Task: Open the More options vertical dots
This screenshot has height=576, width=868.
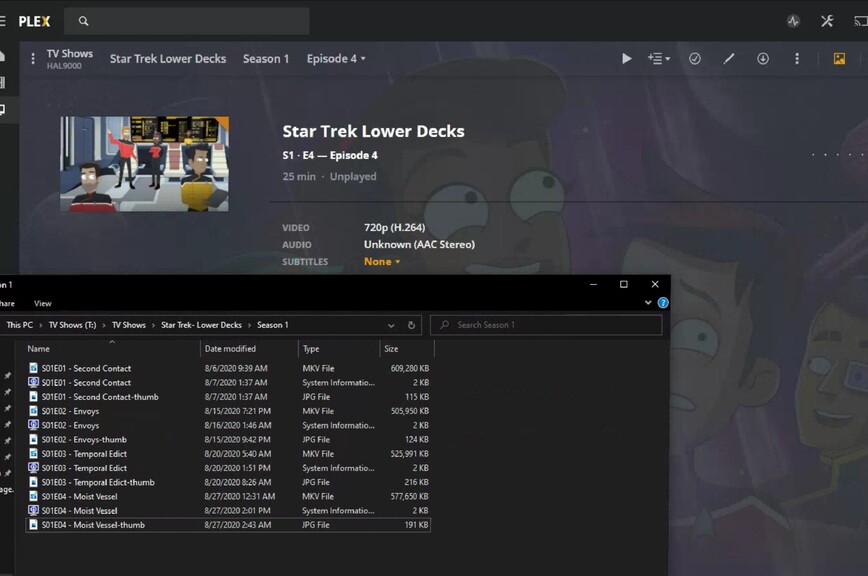Action: click(797, 59)
